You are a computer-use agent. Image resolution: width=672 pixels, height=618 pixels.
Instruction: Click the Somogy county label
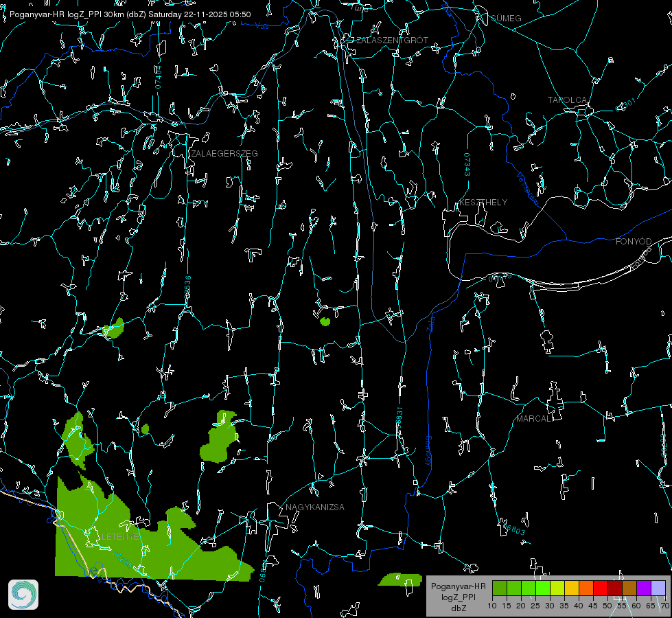tap(428, 451)
